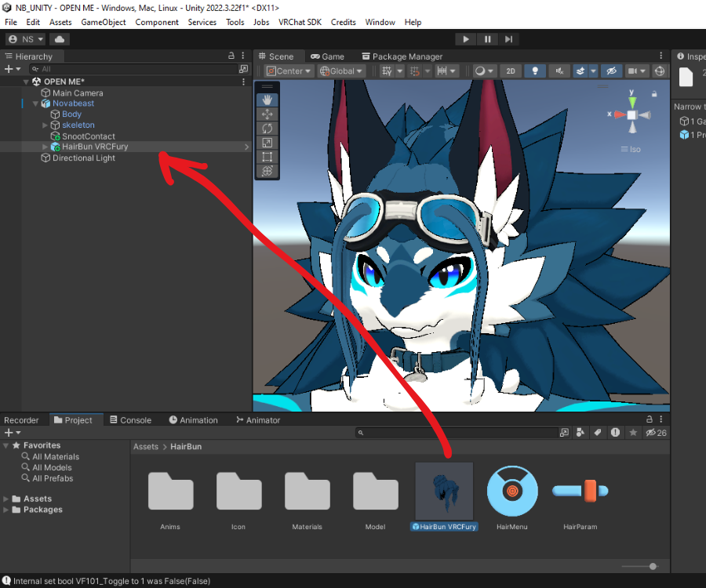706x588 pixels.
Task: Open the GameObject menu
Action: 103,22
